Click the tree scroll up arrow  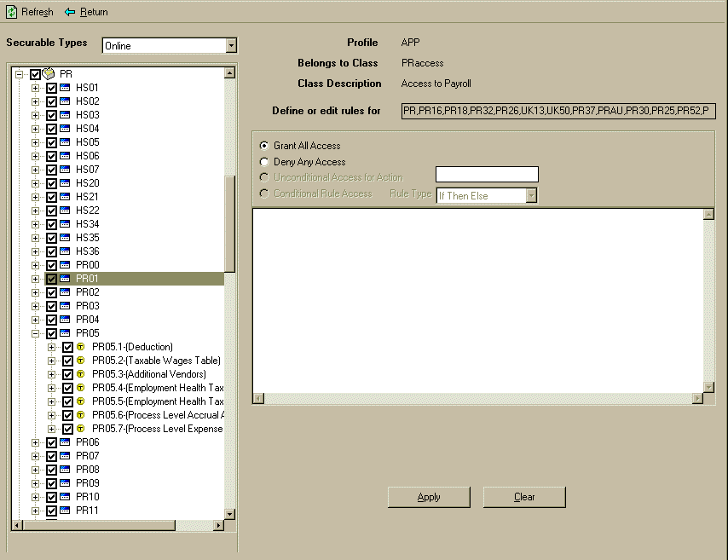[x=230, y=73]
